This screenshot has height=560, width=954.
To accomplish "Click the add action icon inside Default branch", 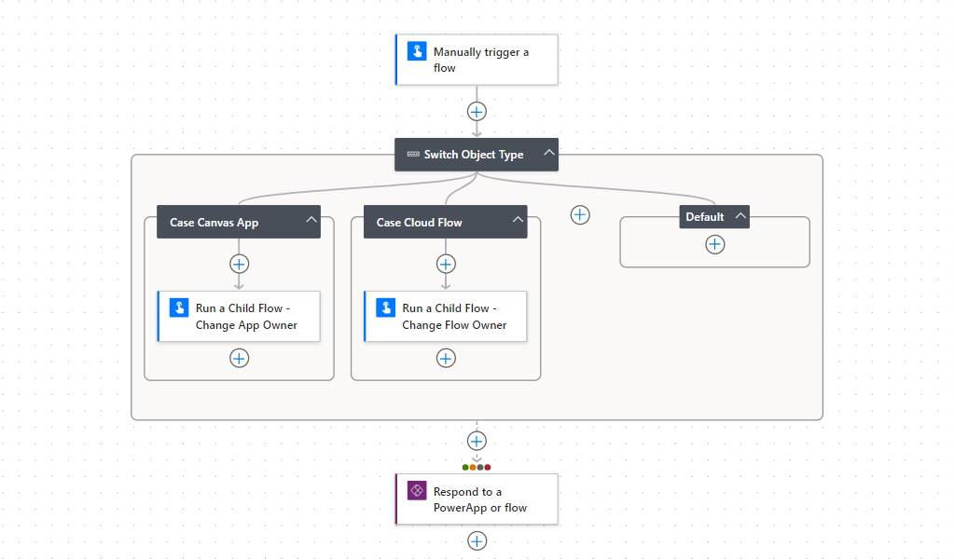I will point(714,244).
